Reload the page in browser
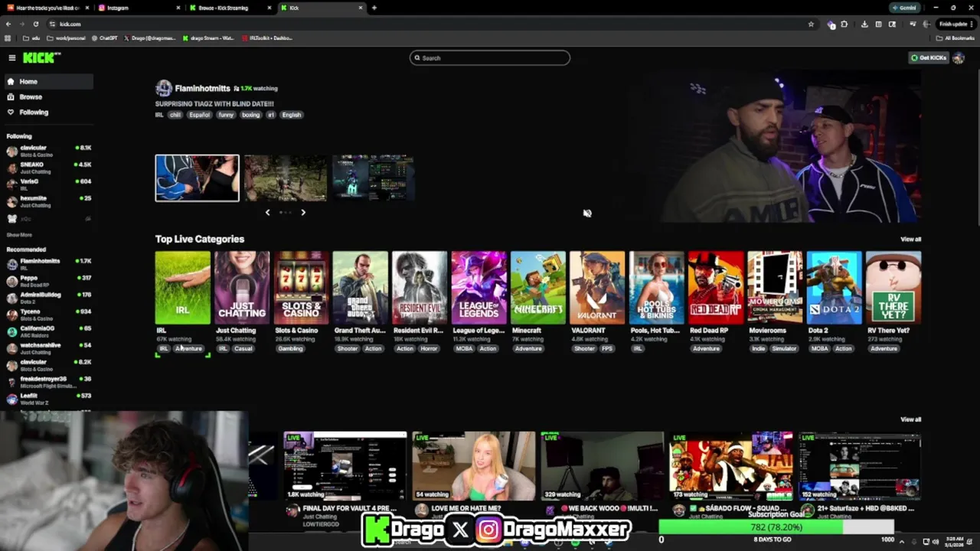This screenshot has height=551, width=980. (x=35, y=24)
